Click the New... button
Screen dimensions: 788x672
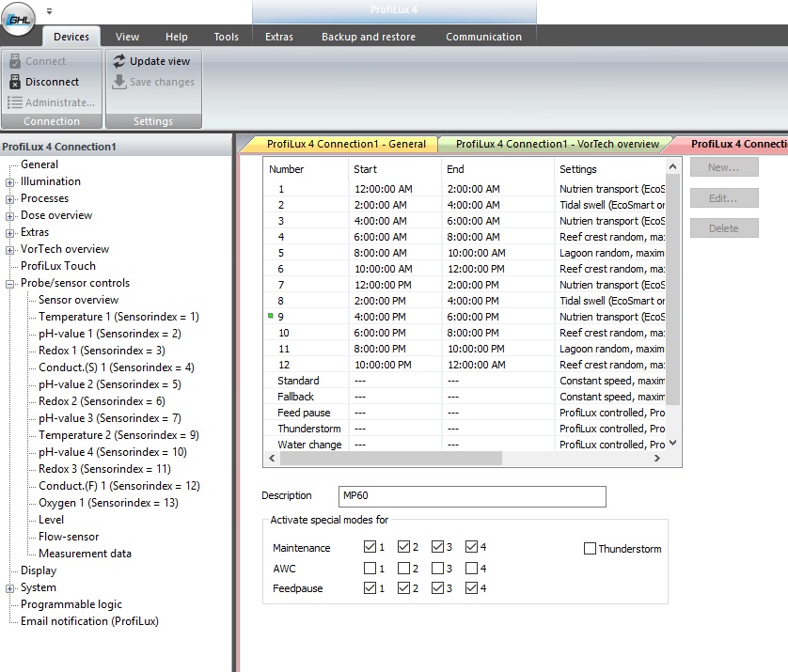[724, 167]
